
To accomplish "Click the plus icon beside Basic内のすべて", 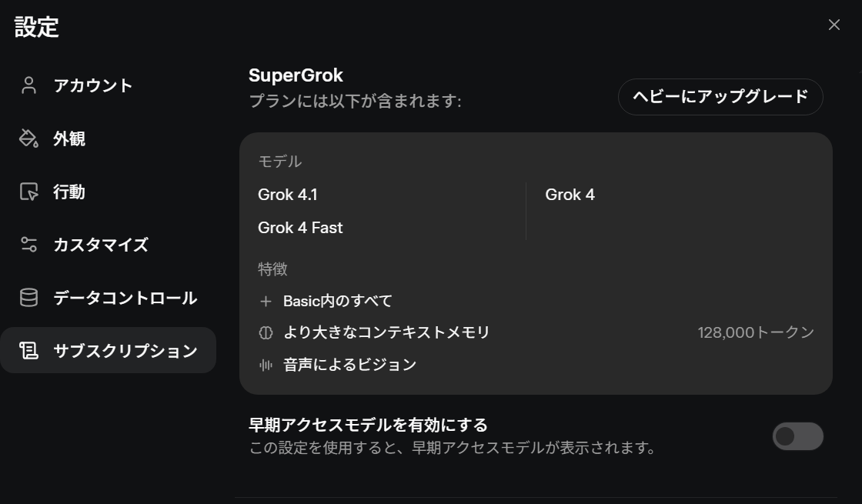I will pos(266,301).
